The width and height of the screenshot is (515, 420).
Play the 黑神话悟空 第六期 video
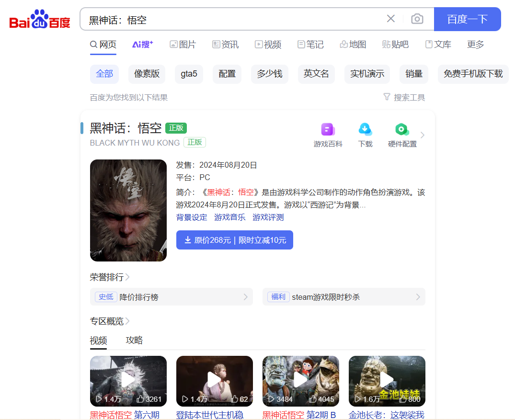coord(128,381)
